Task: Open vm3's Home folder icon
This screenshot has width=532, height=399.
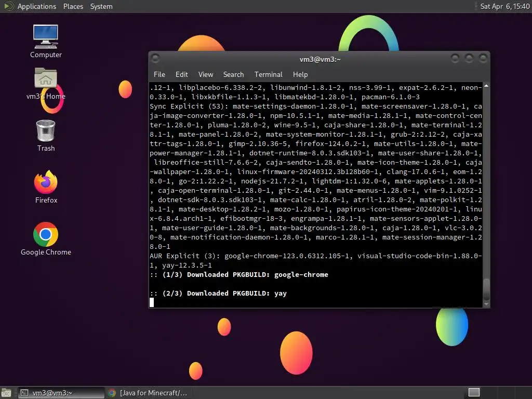Action: click(46, 84)
